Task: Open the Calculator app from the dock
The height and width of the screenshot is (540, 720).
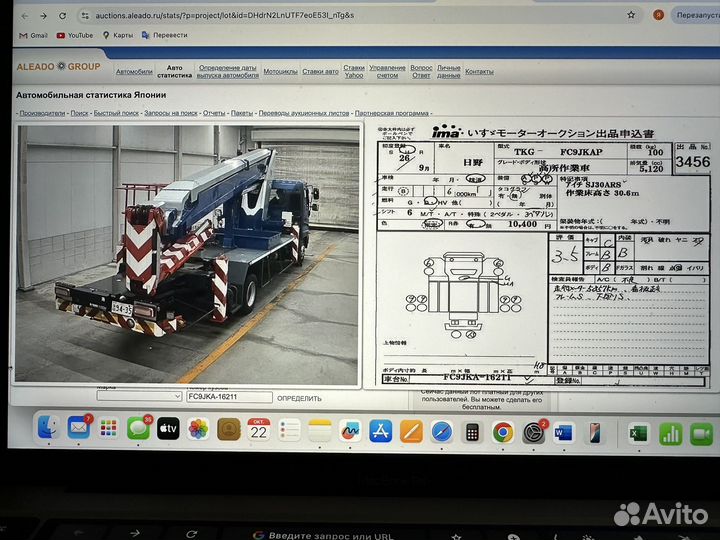Action: click(472, 432)
